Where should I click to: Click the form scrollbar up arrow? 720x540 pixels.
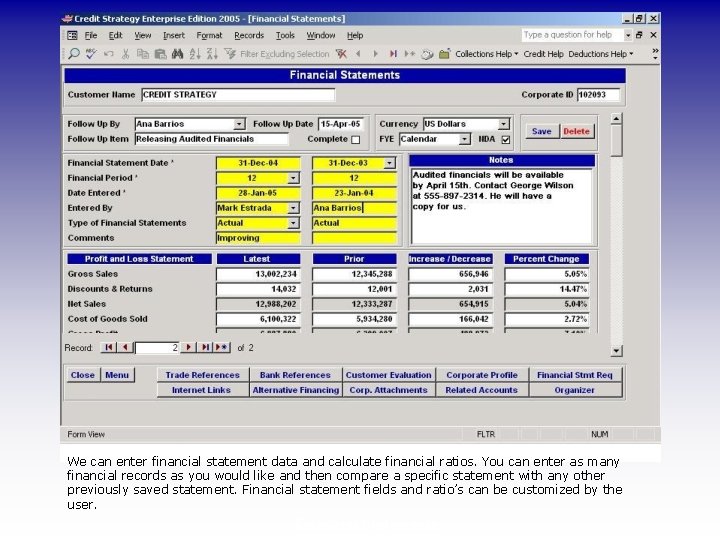[616, 119]
